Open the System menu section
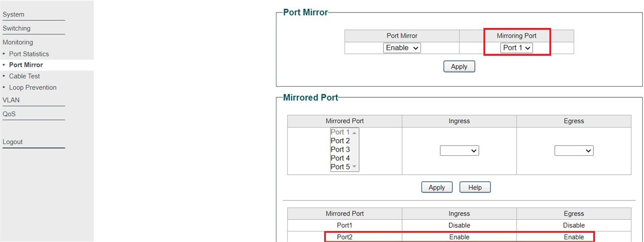The width and height of the screenshot is (644, 242). point(14,15)
